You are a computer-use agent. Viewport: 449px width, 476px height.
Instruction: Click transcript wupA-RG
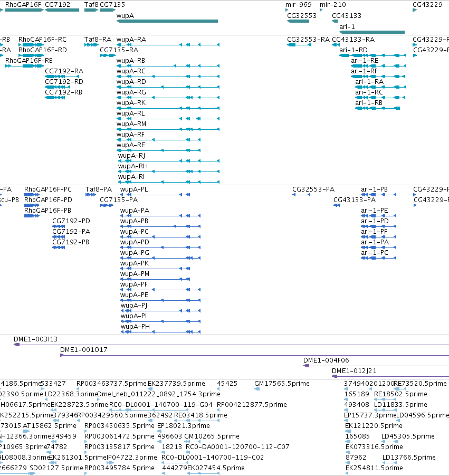[x=131, y=92]
